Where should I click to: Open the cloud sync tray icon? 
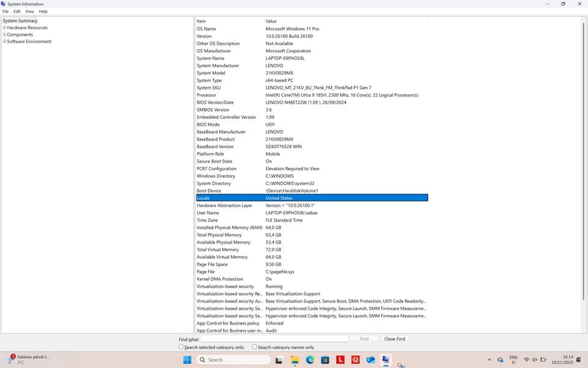click(x=500, y=360)
